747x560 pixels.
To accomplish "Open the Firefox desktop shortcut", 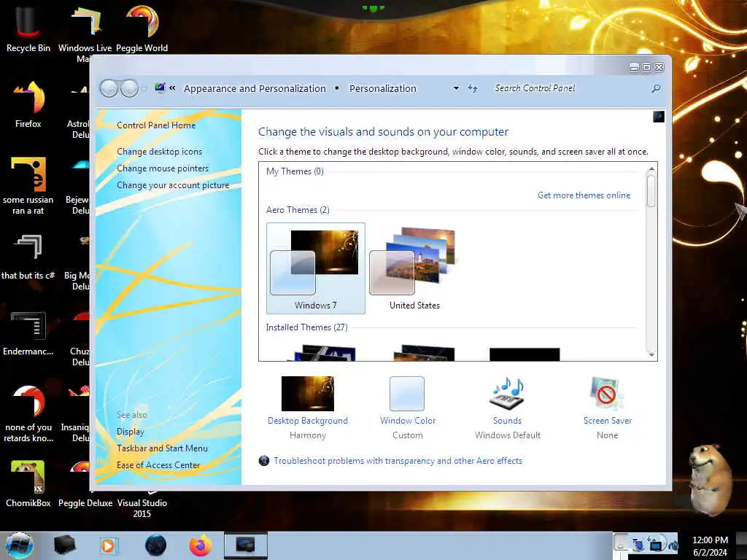I will [x=28, y=105].
